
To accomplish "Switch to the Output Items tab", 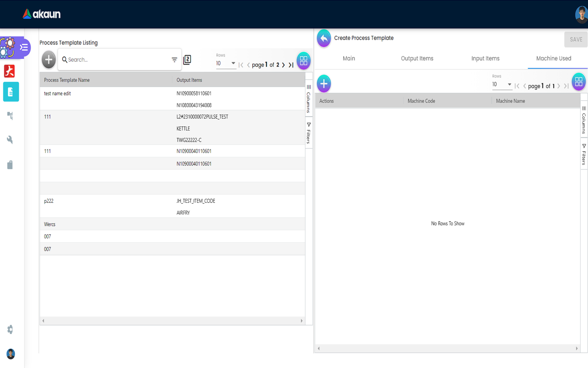I will click(x=417, y=58).
